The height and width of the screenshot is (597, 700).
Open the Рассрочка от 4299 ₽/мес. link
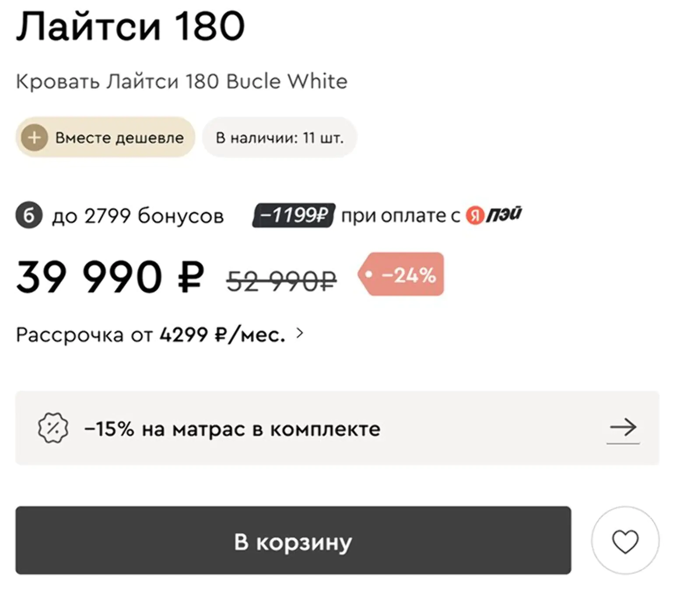[x=150, y=335]
